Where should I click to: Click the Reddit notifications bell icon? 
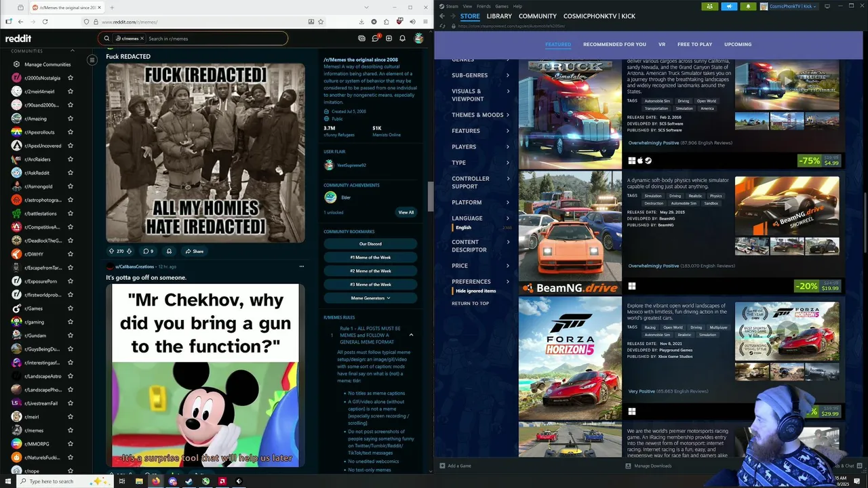pyautogui.click(x=402, y=39)
